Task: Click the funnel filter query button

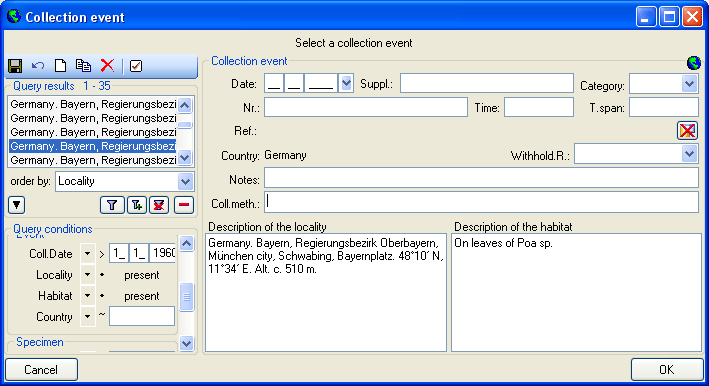Action: point(112,205)
